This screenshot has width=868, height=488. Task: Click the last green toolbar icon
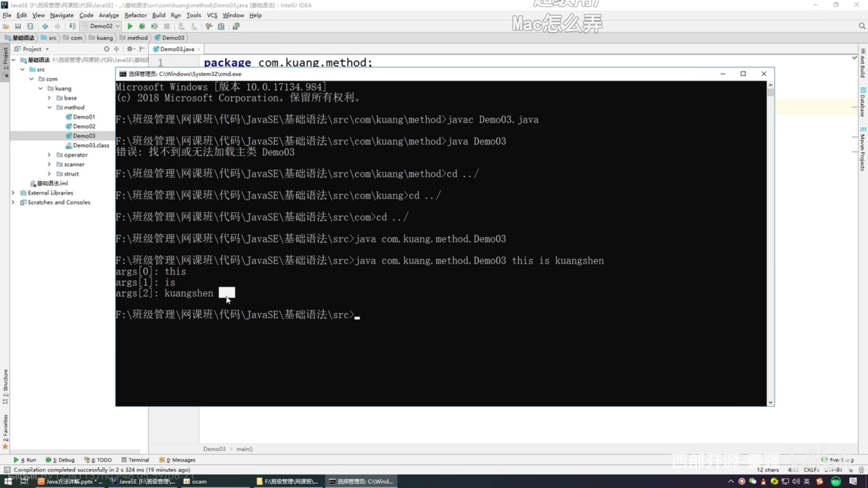coord(236,26)
